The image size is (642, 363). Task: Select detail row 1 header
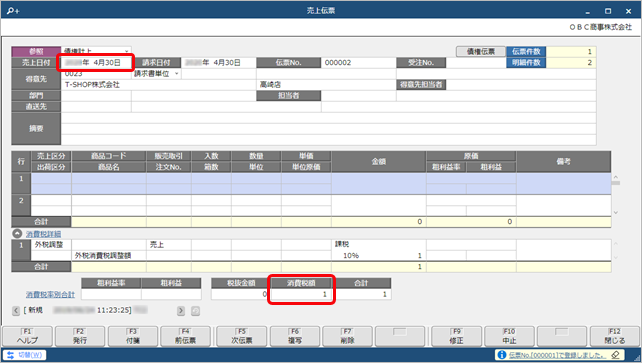(21, 183)
